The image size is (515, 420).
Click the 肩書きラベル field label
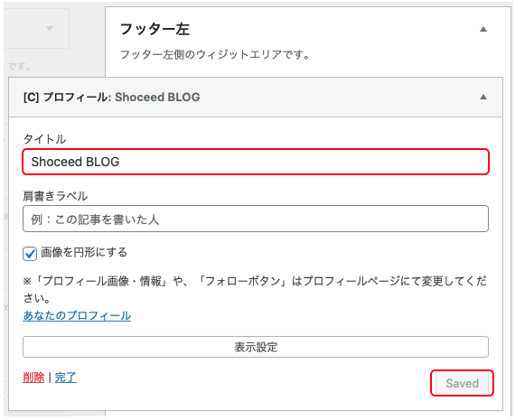click(55, 196)
